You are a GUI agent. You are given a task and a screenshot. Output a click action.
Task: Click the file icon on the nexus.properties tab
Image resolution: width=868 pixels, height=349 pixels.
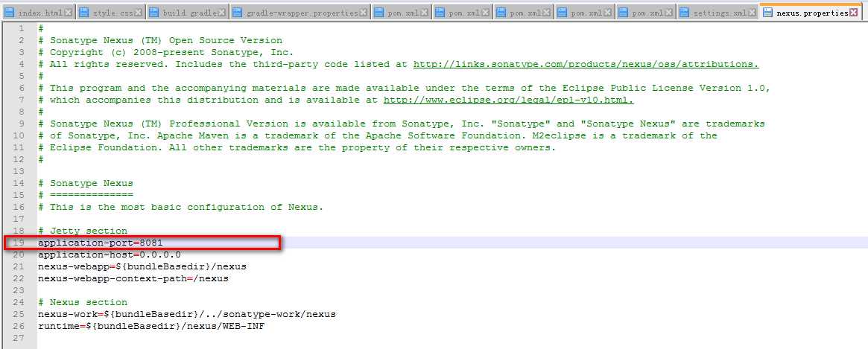[768, 13]
